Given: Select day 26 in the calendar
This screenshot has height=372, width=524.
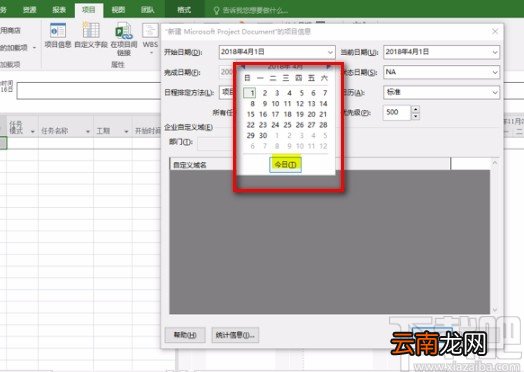Looking at the screenshot, I should point(300,125).
